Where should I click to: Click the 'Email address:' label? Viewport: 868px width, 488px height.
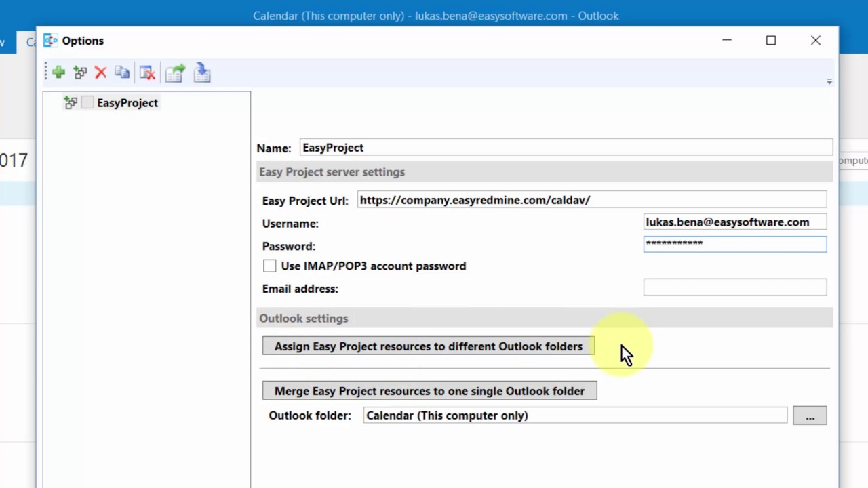(x=300, y=289)
